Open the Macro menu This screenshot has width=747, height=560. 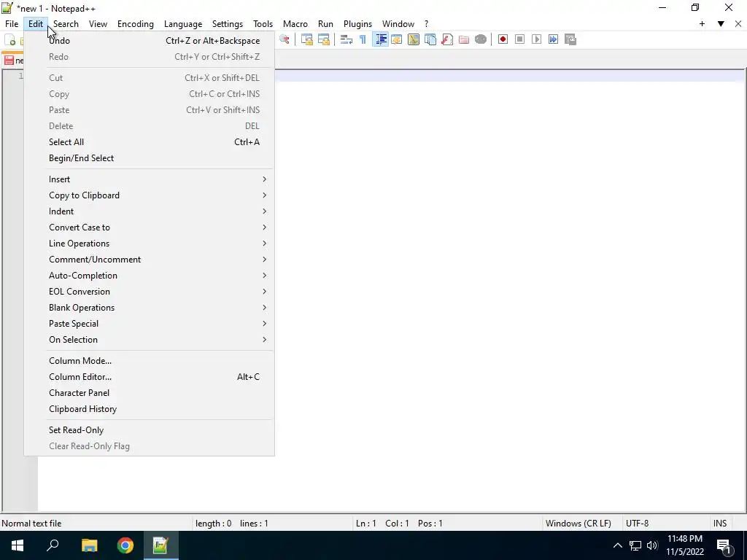click(x=295, y=24)
